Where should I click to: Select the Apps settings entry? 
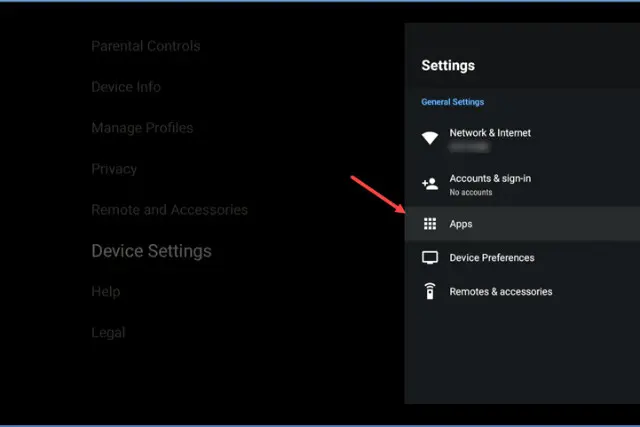click(x=461, y=224)
